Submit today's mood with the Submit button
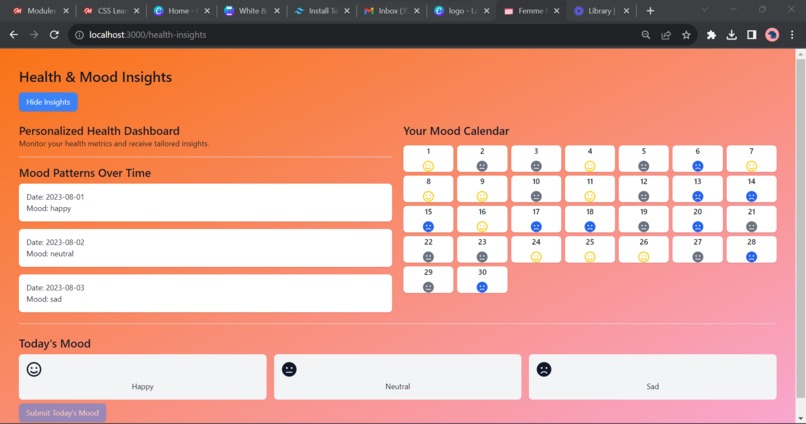This screenshot has height=424, width=806. point(62,413)
